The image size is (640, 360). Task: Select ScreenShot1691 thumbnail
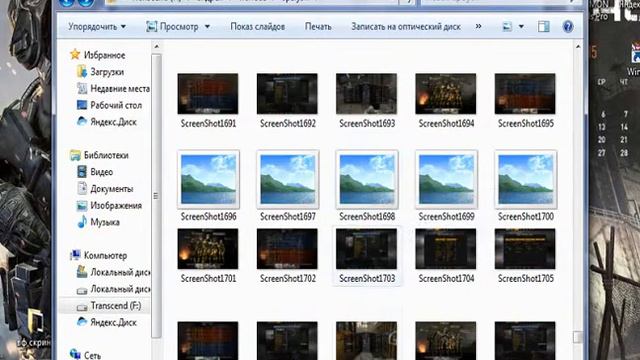pyautogui.click(x=208, y=94)
